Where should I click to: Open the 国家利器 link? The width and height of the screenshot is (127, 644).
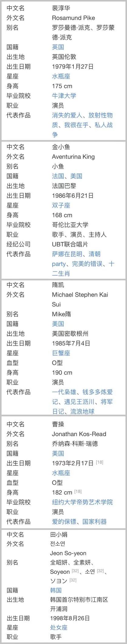pos(95,521)
